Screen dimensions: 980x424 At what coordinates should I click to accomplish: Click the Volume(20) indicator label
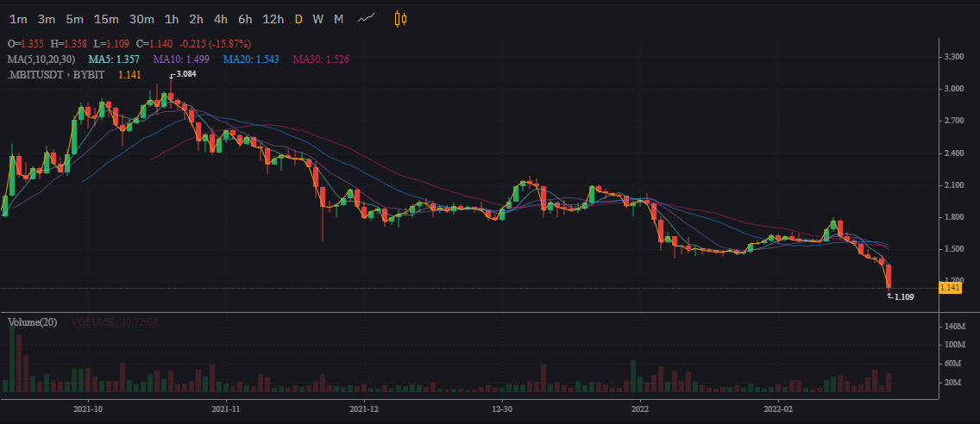(x=33, y=322)
